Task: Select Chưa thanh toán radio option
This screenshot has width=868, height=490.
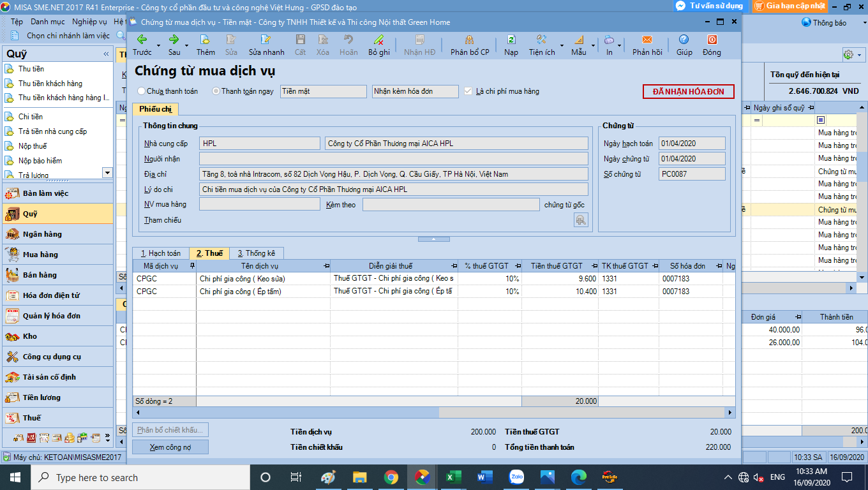Action: pyautogui.click(x=141, y=91)
